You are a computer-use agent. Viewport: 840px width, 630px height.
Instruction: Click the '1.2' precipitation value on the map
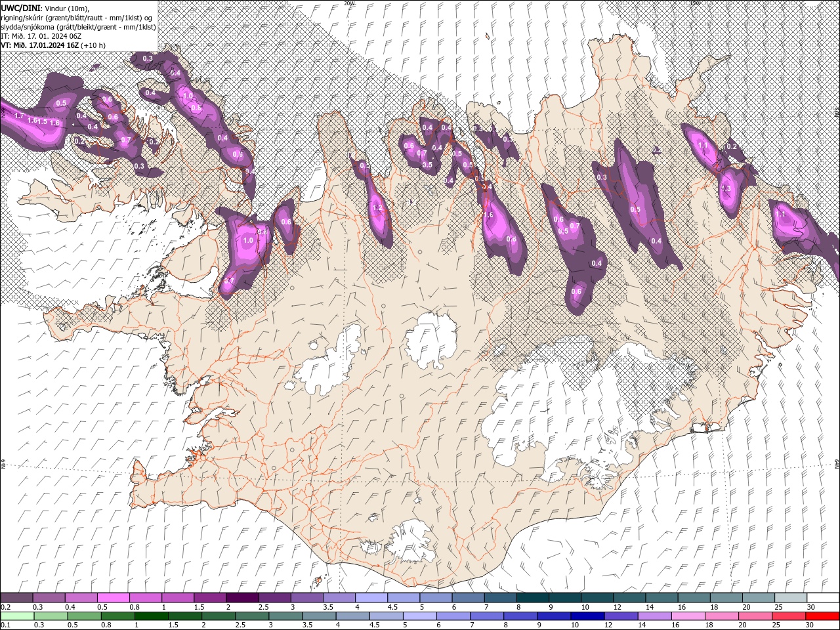(377, 208)
